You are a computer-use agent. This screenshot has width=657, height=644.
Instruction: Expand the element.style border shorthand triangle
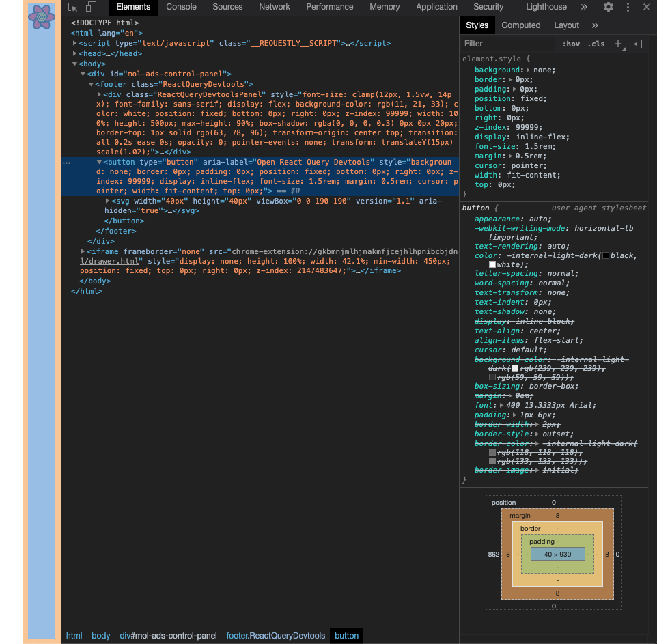pos(510,80)
